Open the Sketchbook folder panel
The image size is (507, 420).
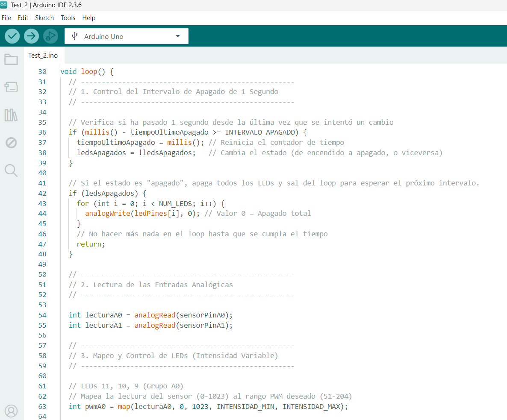coord(11,59)
